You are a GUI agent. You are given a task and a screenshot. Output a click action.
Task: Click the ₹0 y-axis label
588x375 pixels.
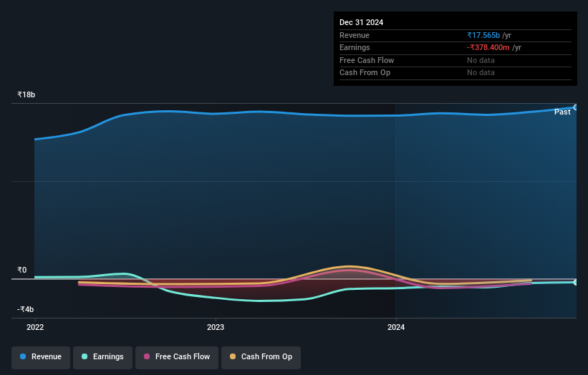coord(22,270)
